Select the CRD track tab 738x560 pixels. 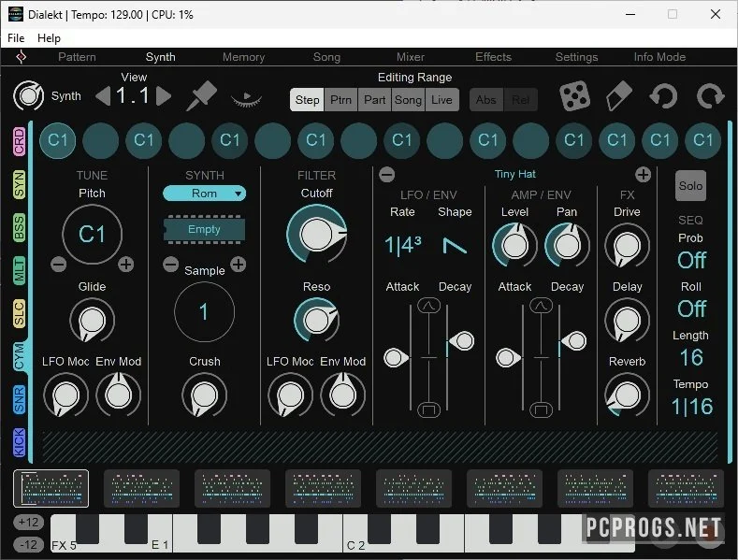point(19,141)
